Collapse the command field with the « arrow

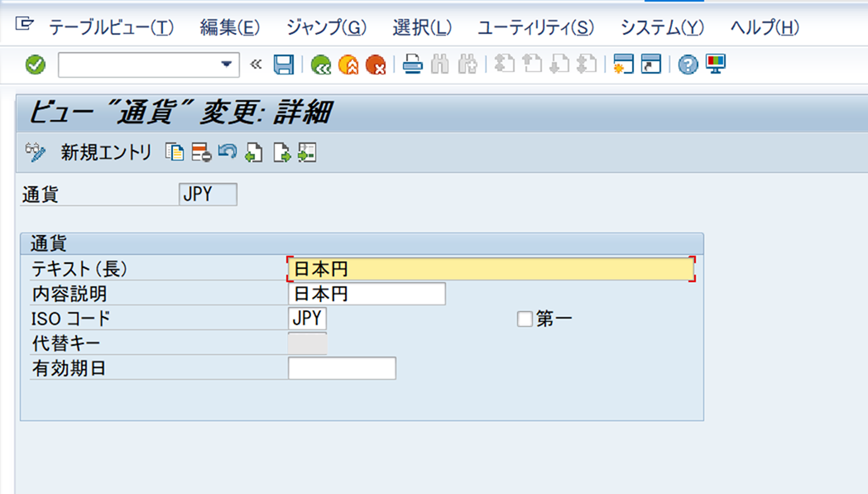pos(254,65)
